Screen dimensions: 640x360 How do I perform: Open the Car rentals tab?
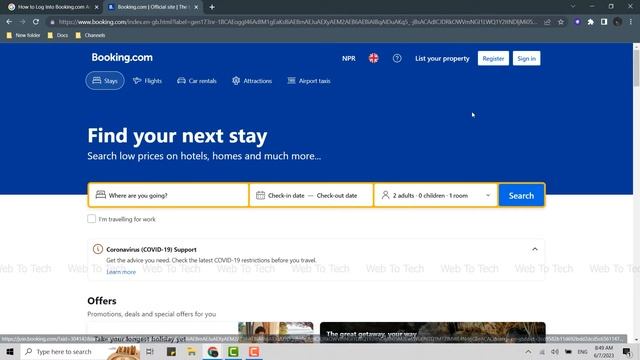[197, 81]
